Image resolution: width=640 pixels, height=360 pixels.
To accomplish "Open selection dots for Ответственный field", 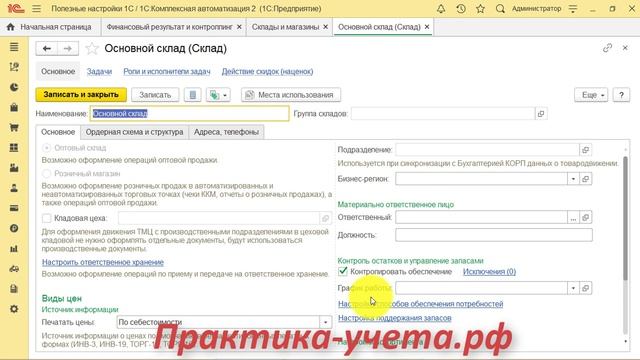I will (573, 218).
